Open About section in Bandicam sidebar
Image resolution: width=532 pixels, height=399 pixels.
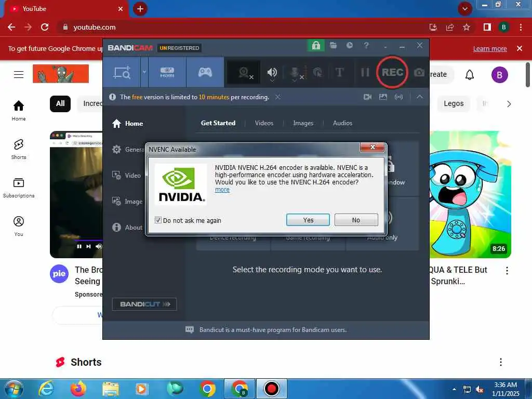127,228
